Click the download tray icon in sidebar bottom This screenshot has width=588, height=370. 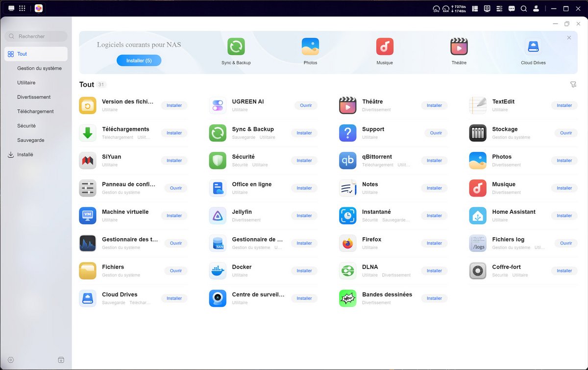tap(61, 360)
